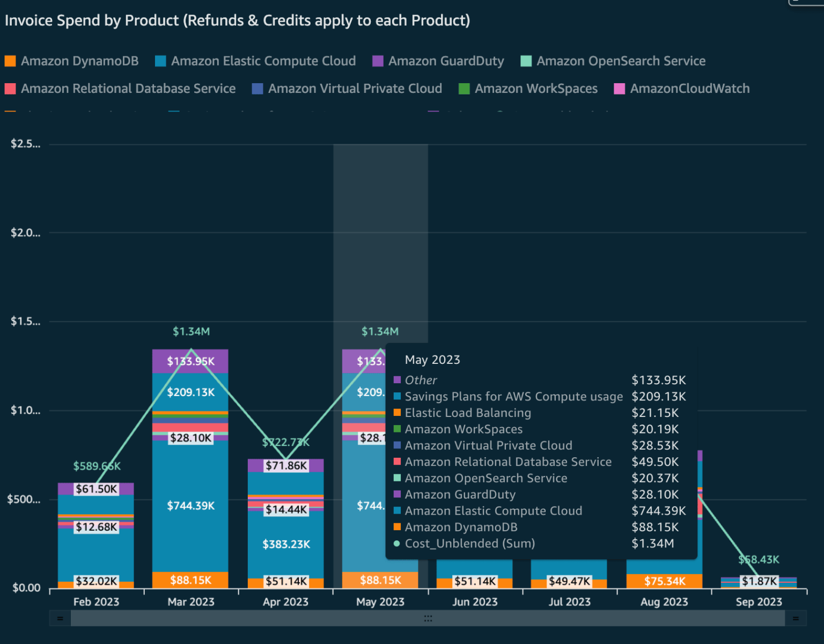Click the Sep 2023 month label
Viewport: 824px width, 644px height.
coord(758,602)
